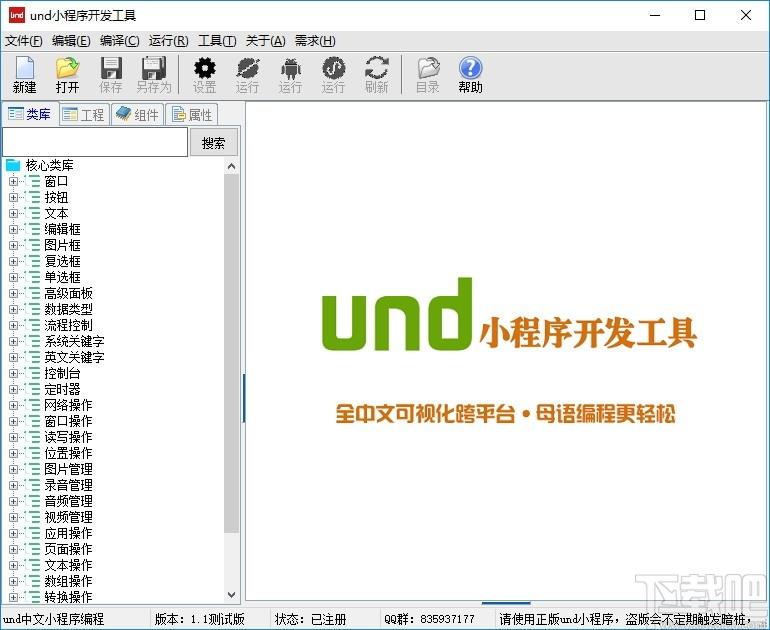Image resolution: width=770 pixels, height=630 pixels.
Task: Expand the 定时器 tree node
Action: click(13, 389)
